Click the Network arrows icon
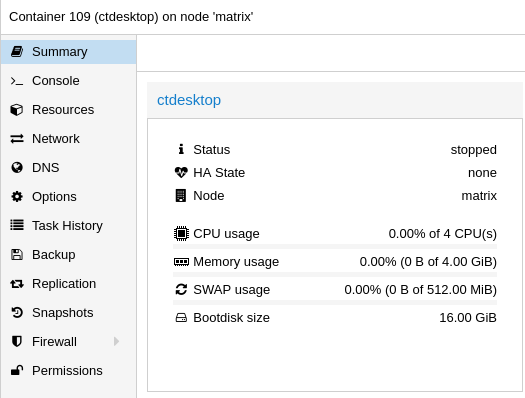 click(x=17, y=139)
